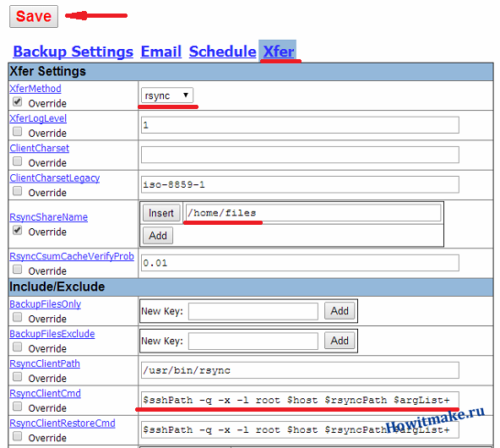This screenshot has width=500, height=448.
Task: Open the RsyncShareName help link
Action: (48, 217)
